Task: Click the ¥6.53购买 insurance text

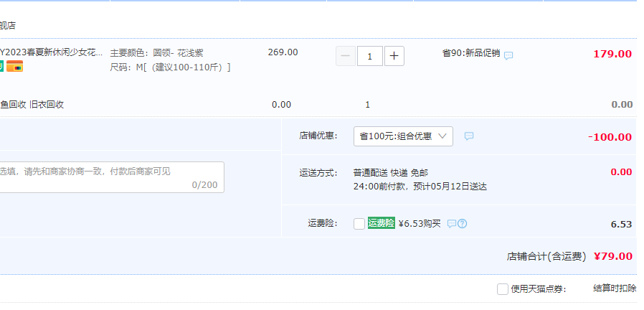Action: [x=420, y=224]
